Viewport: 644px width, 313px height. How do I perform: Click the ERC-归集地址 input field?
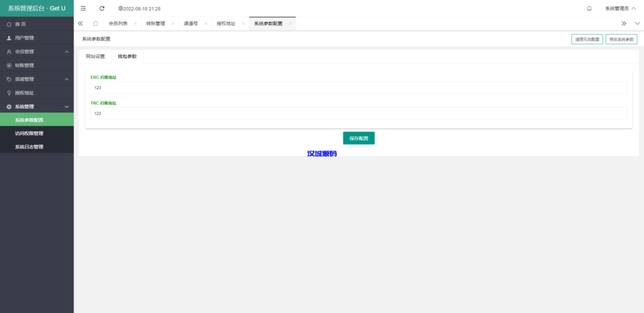(x=358, y=87)
